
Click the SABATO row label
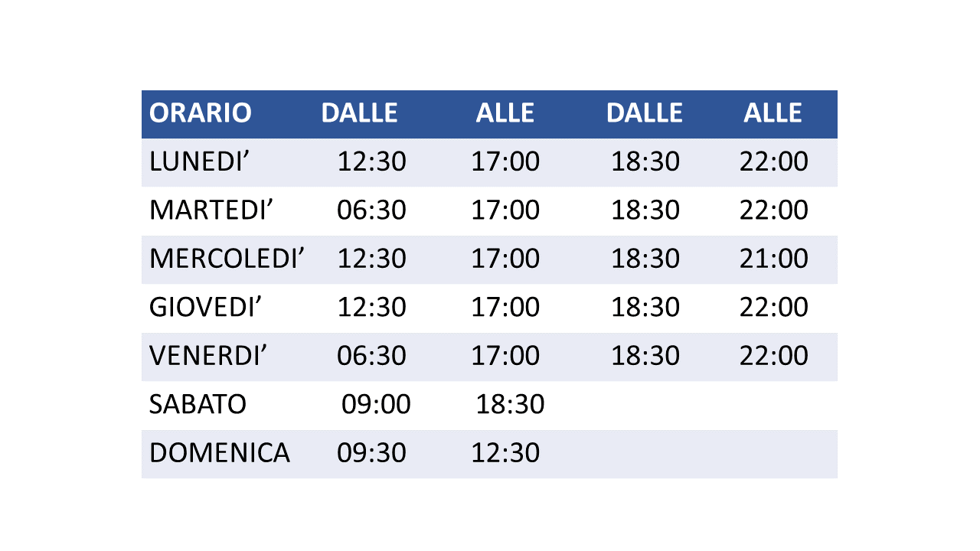pyautogui.click(x=198, y=404)
